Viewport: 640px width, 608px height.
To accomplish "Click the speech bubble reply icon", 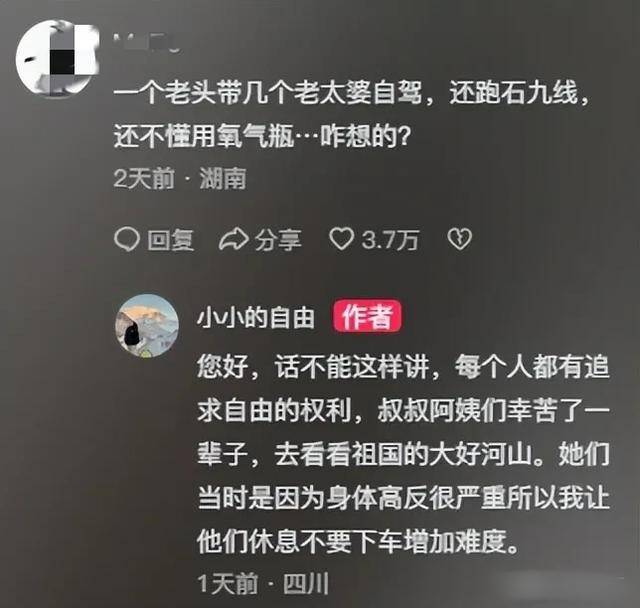I will click(127, 239).
